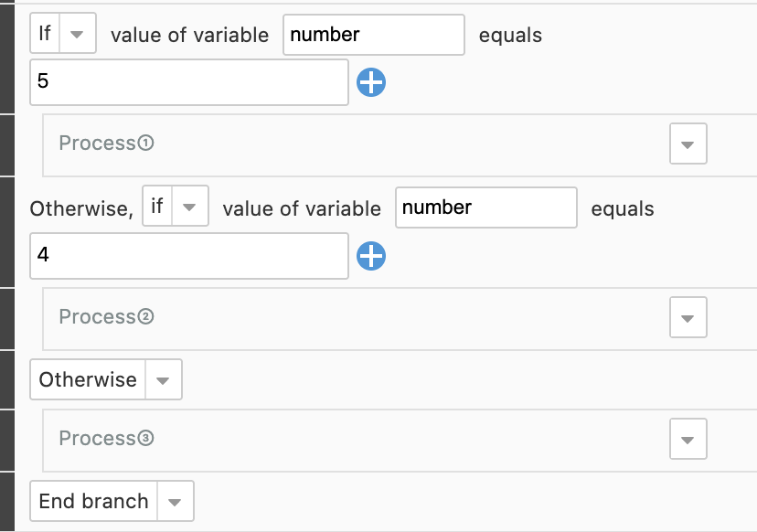Screen dimensions: 757x532
Task: Expand the Process② options dropdown arrow
Action: click(688, 318)
